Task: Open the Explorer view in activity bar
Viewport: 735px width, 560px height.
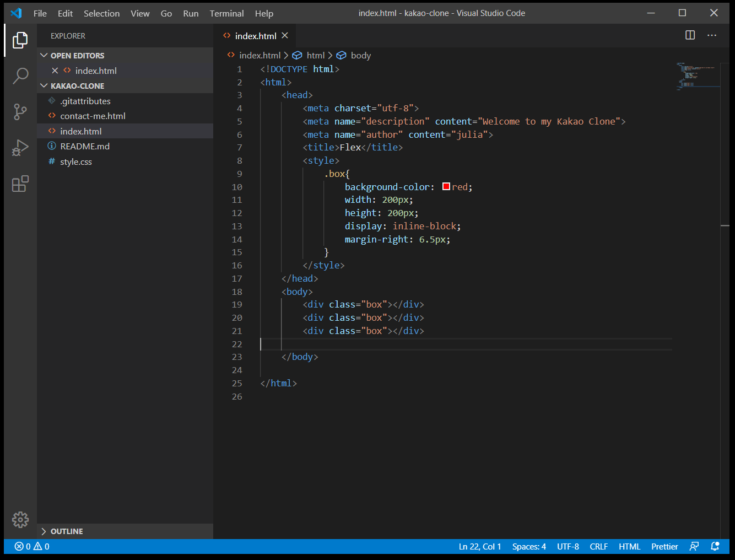Action: click(20, 40)
